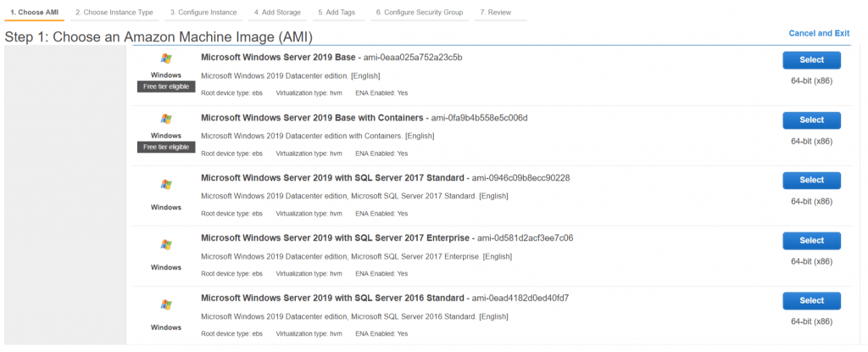Go to step 1 Choose AMI tab
868x352 pixels.
click(x=34, y=12)
